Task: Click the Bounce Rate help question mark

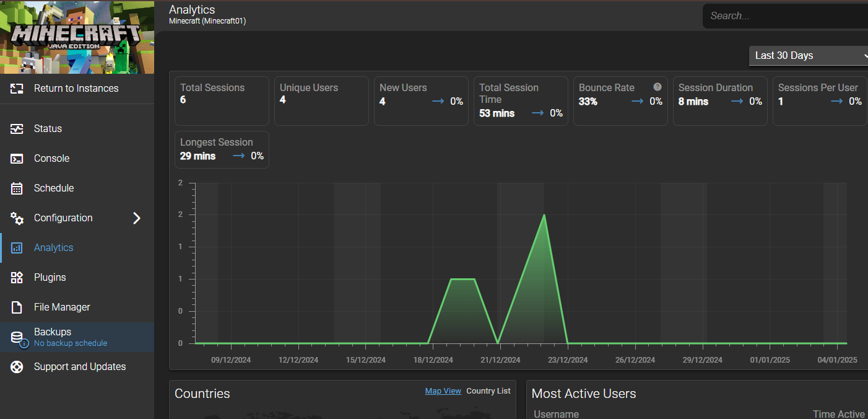Action: point(658,87)
